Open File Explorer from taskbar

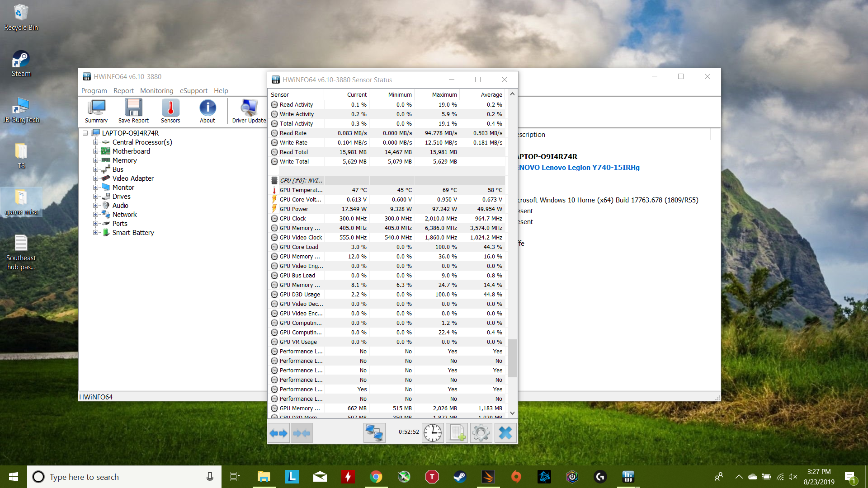[x=264, y=477]
